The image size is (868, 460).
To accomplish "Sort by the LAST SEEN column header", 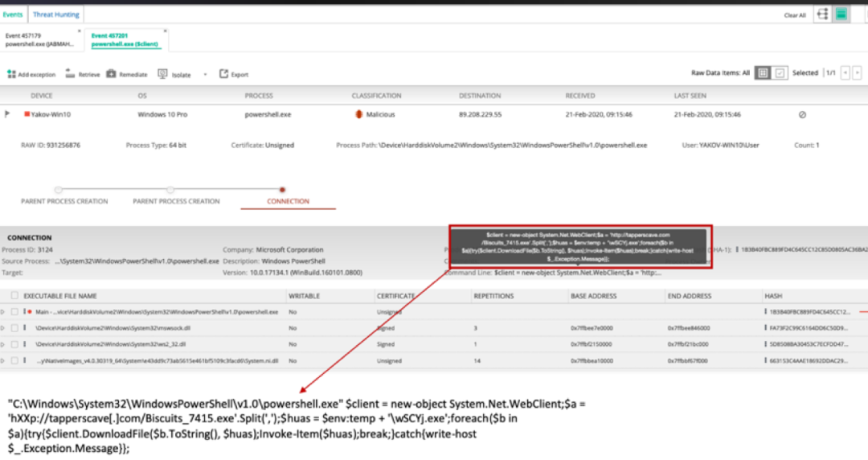I will pos(690,96).
